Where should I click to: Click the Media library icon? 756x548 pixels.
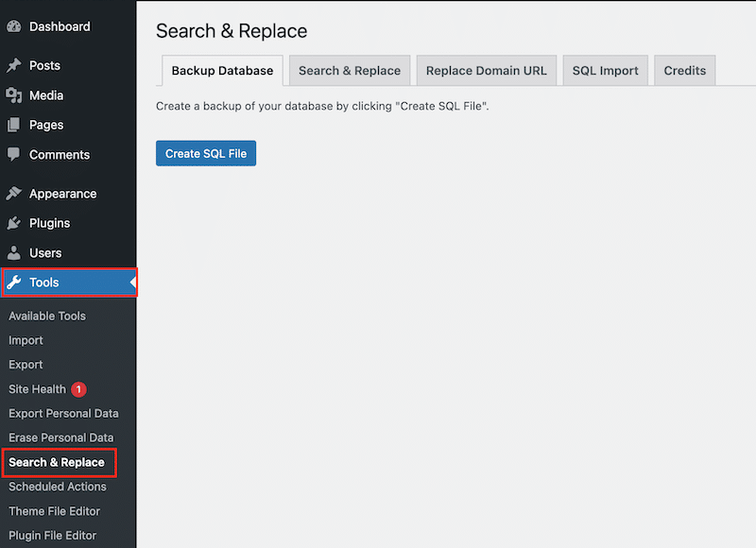(x=14, y=95)
